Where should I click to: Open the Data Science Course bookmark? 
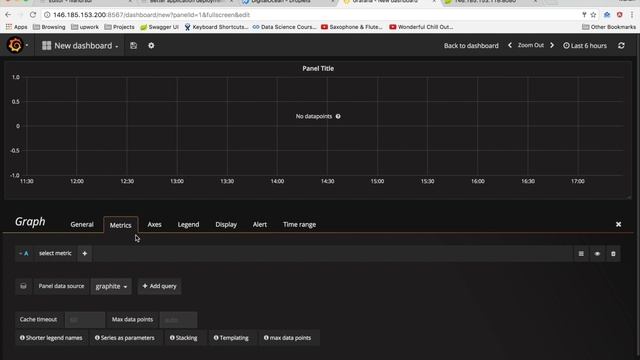[x=284, y=27]
